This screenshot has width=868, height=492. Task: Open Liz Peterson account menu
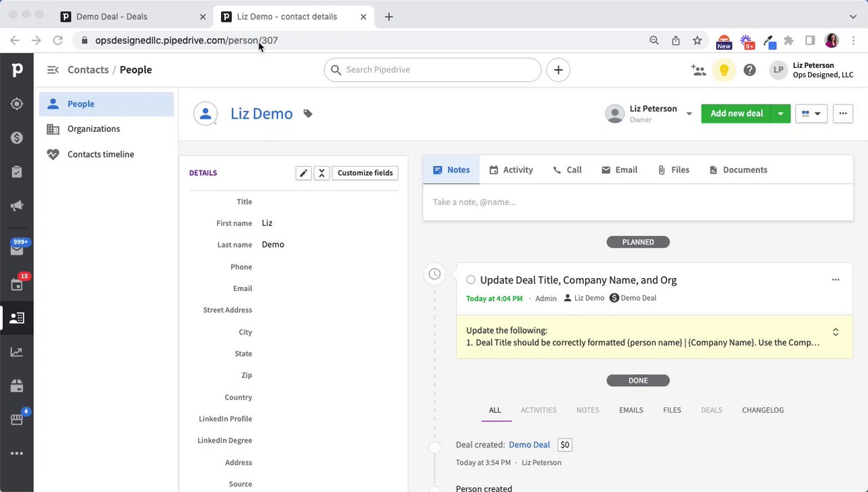(x=812, y=70)
